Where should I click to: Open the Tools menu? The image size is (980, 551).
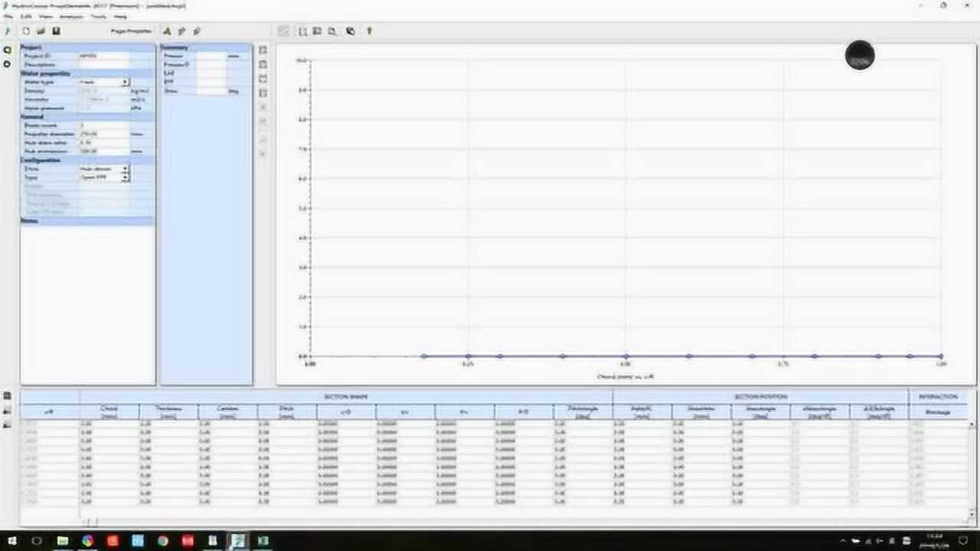[x=99, y=16]
